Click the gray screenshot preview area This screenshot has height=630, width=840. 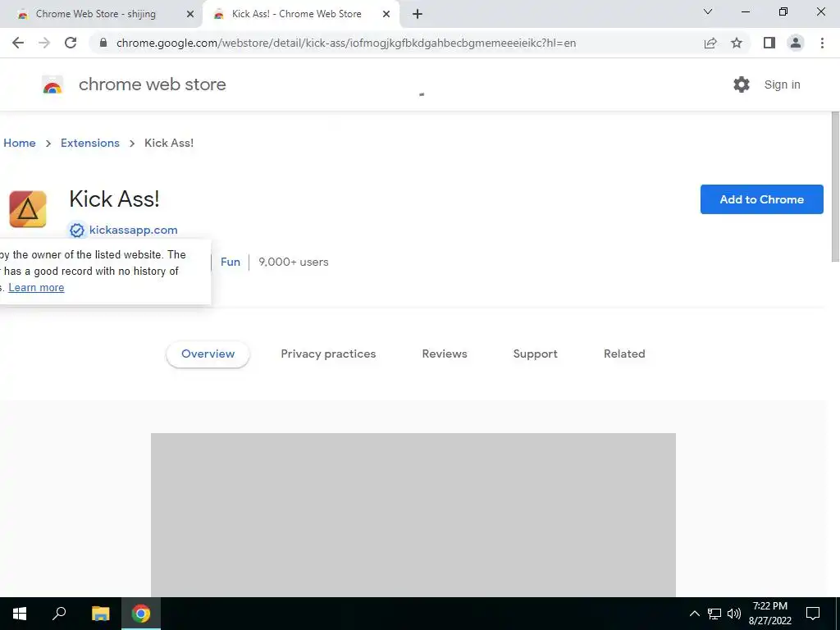click(x=413, y=515)
